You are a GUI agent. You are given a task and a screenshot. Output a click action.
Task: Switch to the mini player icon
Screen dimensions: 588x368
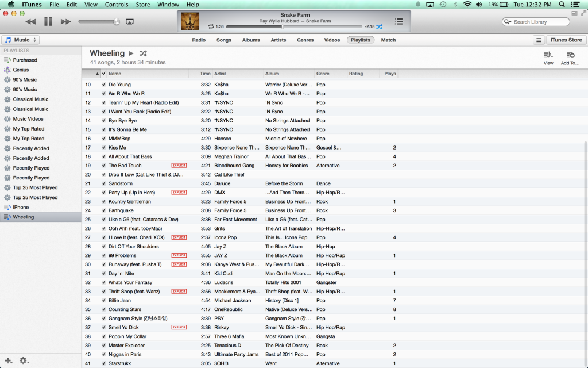pyautogui.click(x=574, y=13)
